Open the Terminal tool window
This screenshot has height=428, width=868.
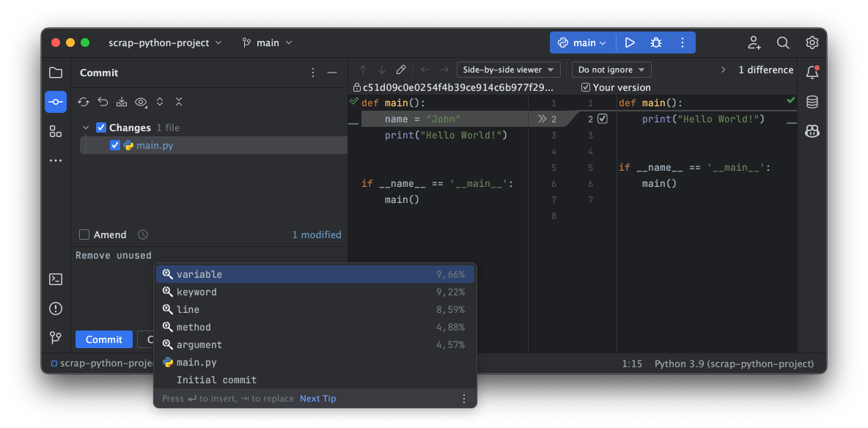(56, 279)
